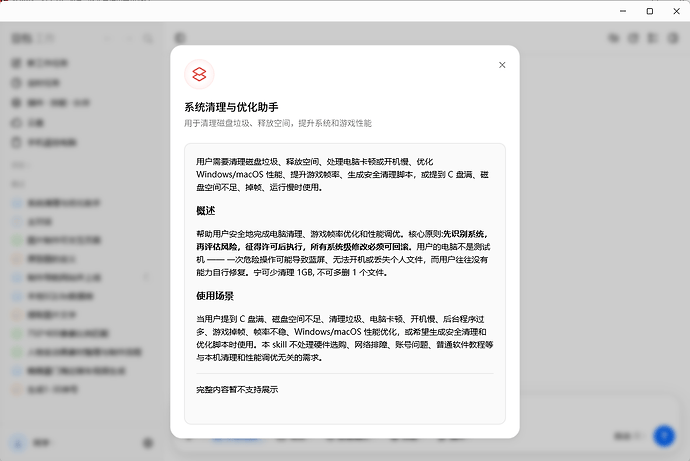Click the paragraph starting 用户需要清理磁盘垃圾

(x=343, y=175)
